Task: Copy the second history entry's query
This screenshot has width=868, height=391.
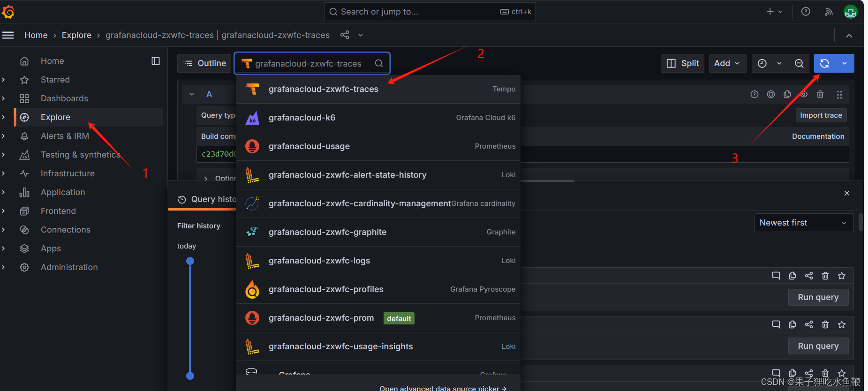Action: pos(793,324)
